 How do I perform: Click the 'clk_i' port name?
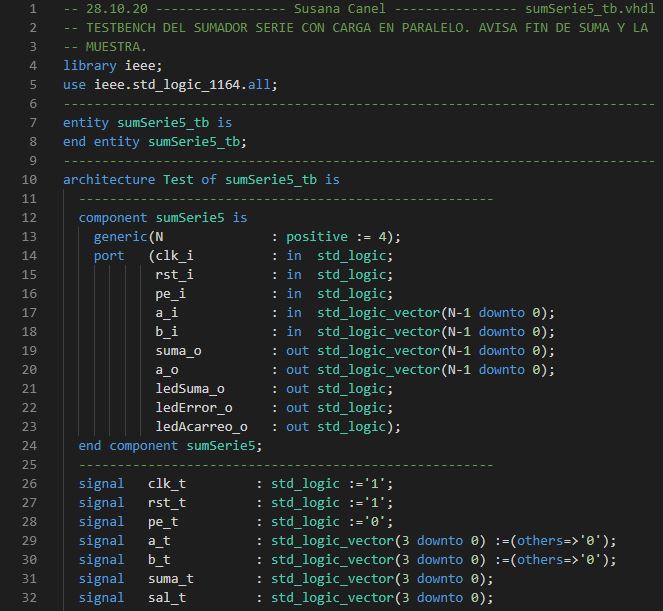pyautogui.click(x=175, y=256)
